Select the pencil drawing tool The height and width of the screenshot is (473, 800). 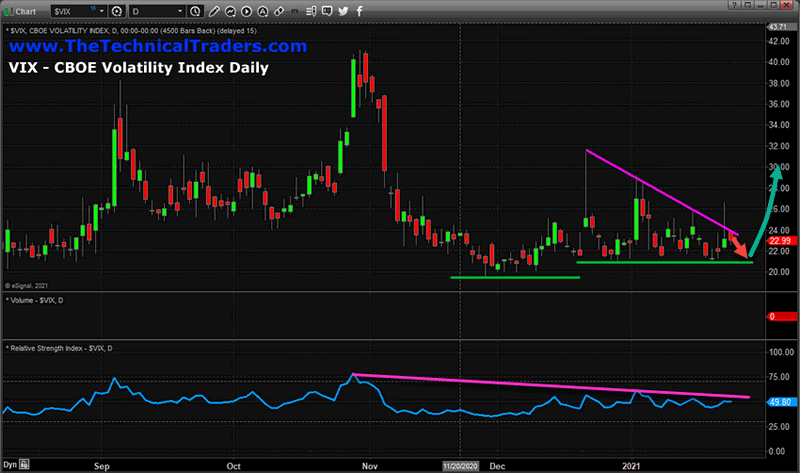(214, 11)
